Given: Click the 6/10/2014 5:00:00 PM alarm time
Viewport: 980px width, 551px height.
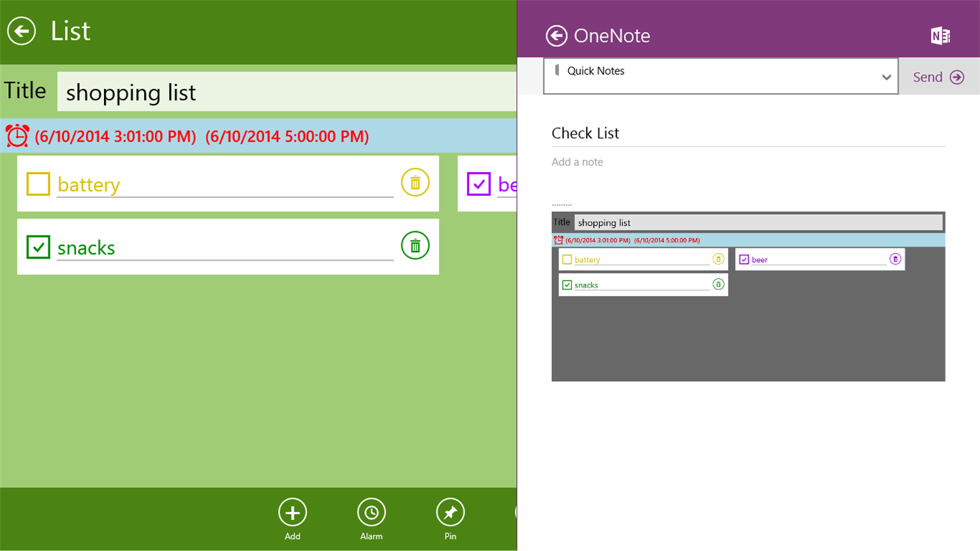Looking at the screenshot, I should tap(287, 137).
